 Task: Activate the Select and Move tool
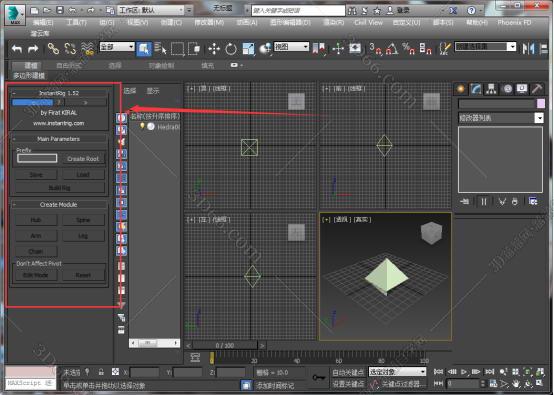214,48
